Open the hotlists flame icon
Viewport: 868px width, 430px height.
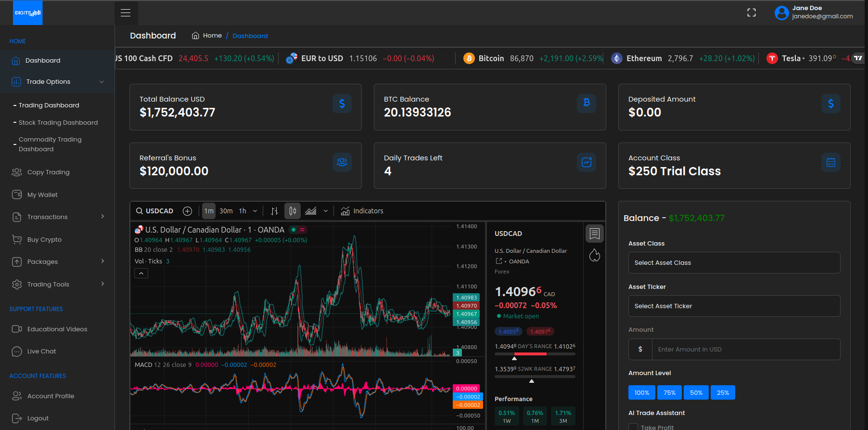pos(595,255)
